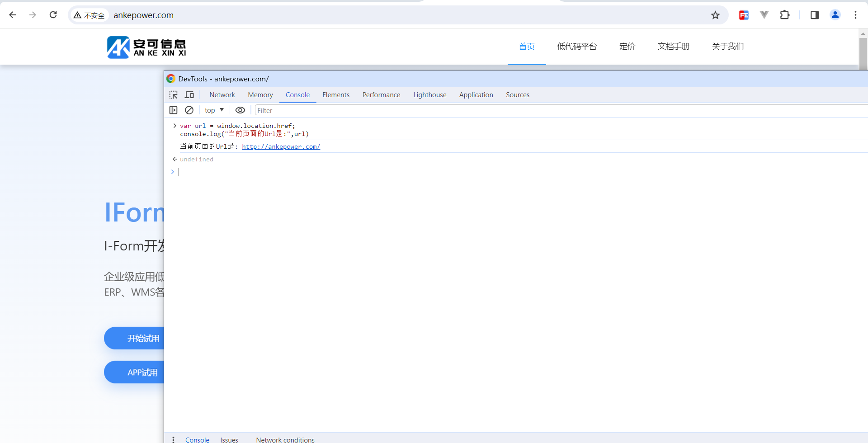Toggle the device toolbar icon
The width and height of the screenshot is (868, 443).
pos(189,95)
